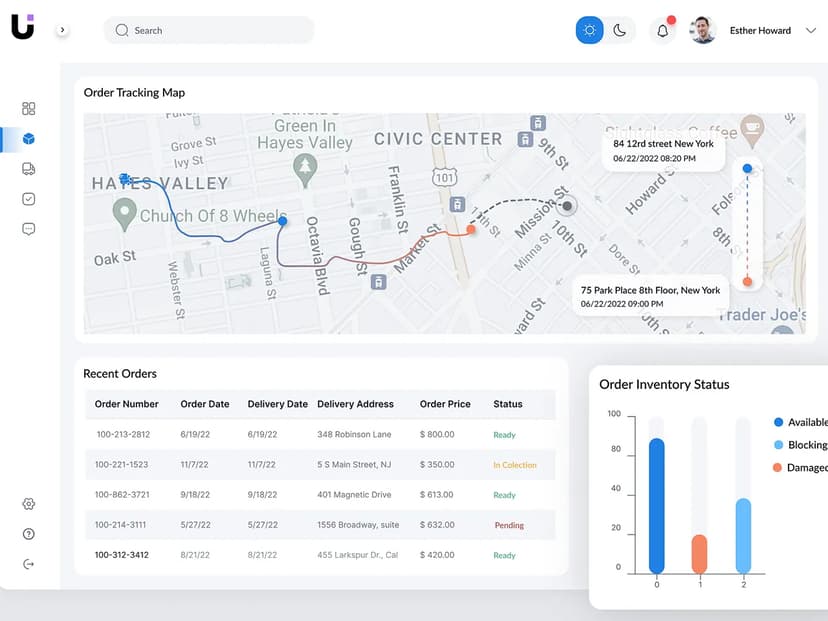Click the transit stop icon near 101 shield
Viewport: 828px width, 621px height.
[457, 204]
